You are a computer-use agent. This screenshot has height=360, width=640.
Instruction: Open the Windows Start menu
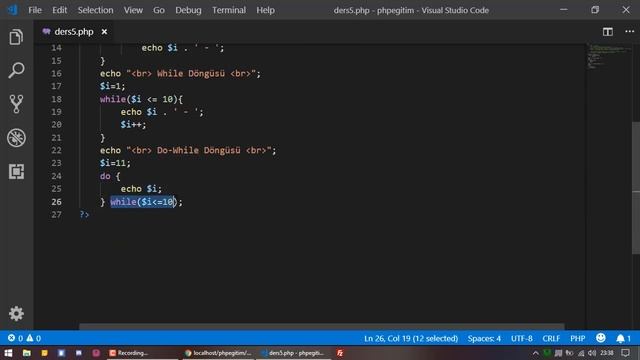8,353
